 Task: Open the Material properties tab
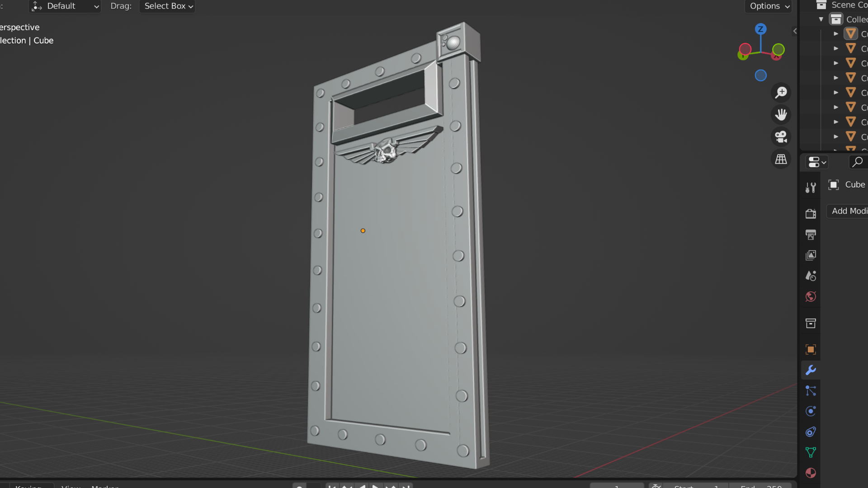coord(811,473)
